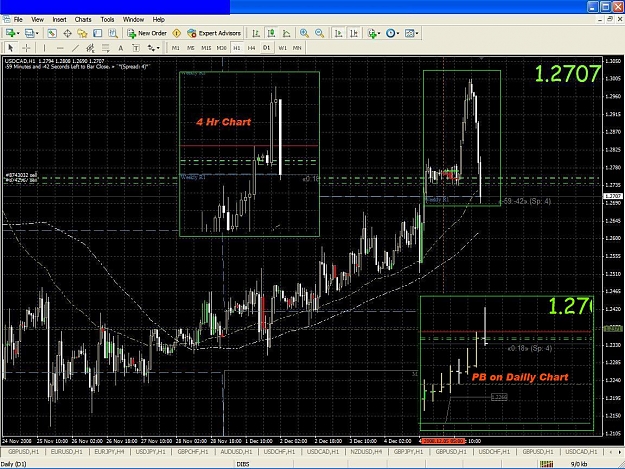Click the Arrows objects icon
This screenshot has width=625, height=469.
coord(151,48)
